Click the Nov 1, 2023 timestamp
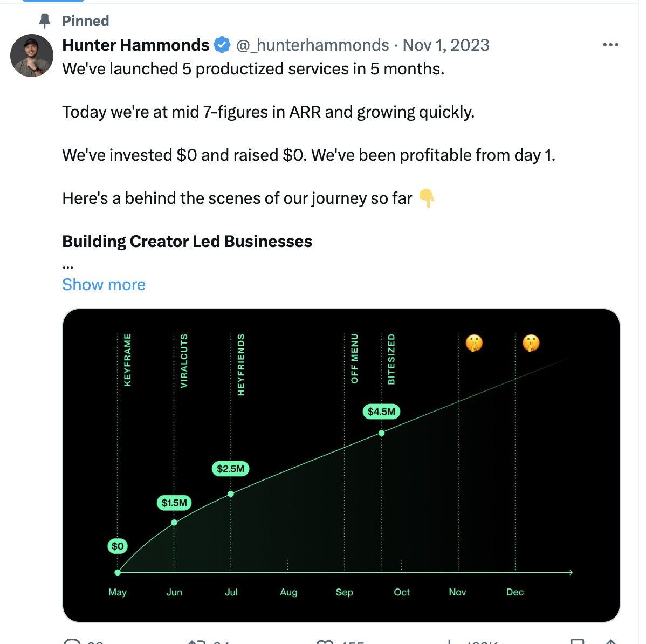Viewport: 646px width, 644px height. tap(446, 45)
